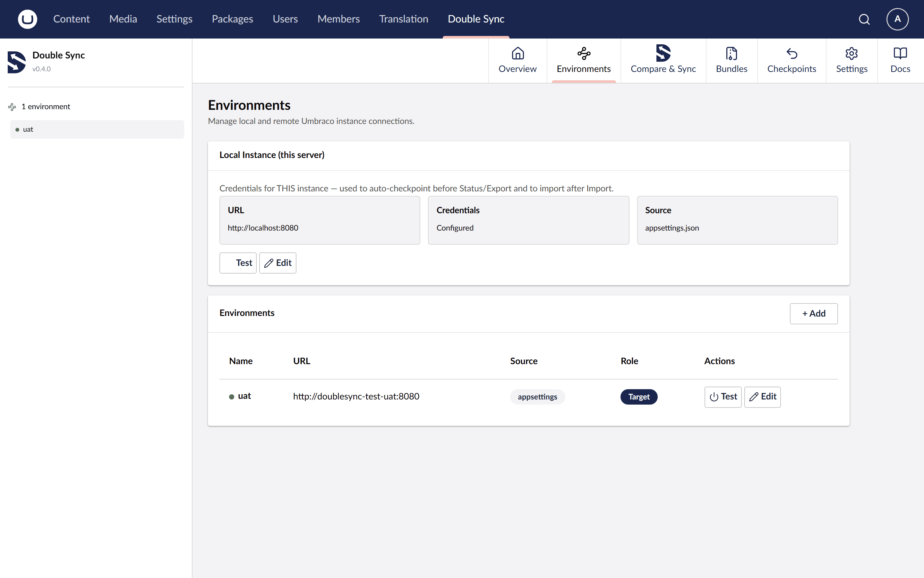Open the Docs tab label
924x578 pixels.
point(900,69)
